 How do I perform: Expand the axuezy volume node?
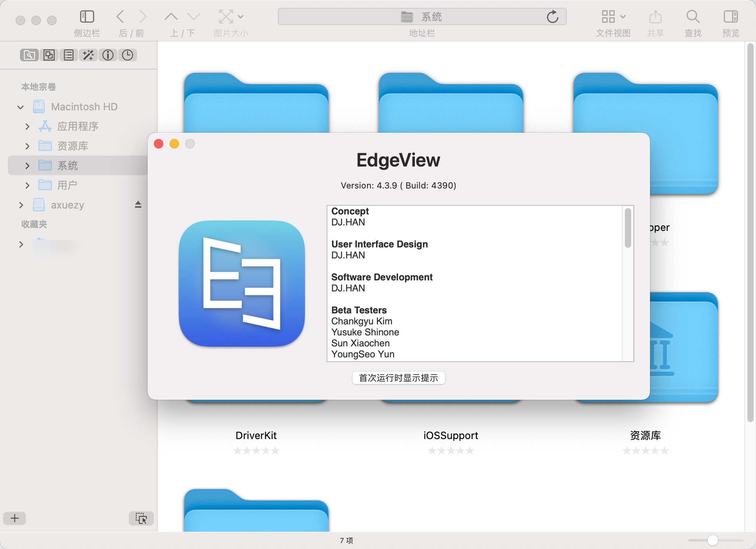[x=21, y=205]
